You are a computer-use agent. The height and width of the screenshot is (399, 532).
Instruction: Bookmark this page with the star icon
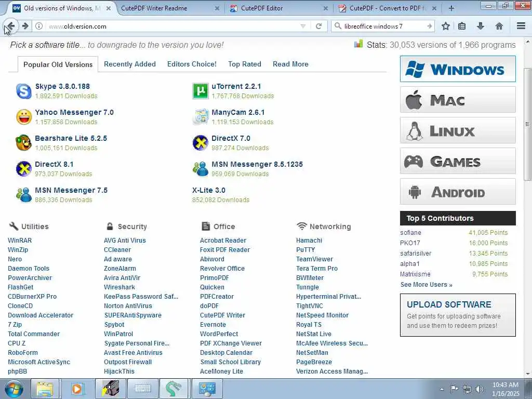[445, 26]
